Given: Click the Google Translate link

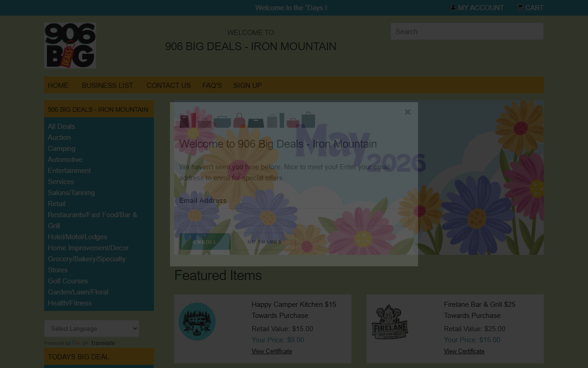Looking at the screenshot, I should coord(93,343).
